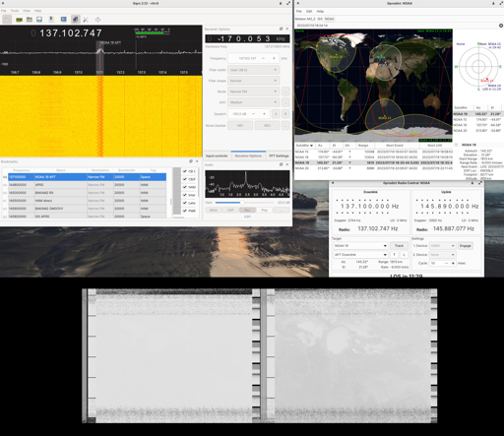
Task: Undock the Audio panel with float icon
Action: click(281, 164)
